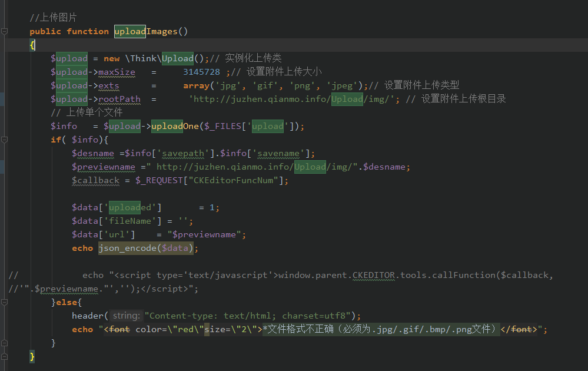Click the 上传单个文件 comment line
588x371 pixels.
(x=87, y=112)
